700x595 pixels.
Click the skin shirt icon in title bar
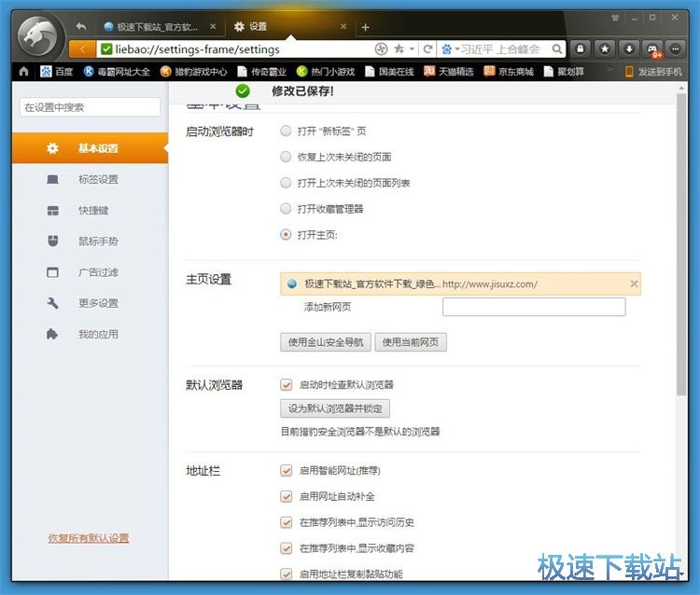[x=615, y=18]
